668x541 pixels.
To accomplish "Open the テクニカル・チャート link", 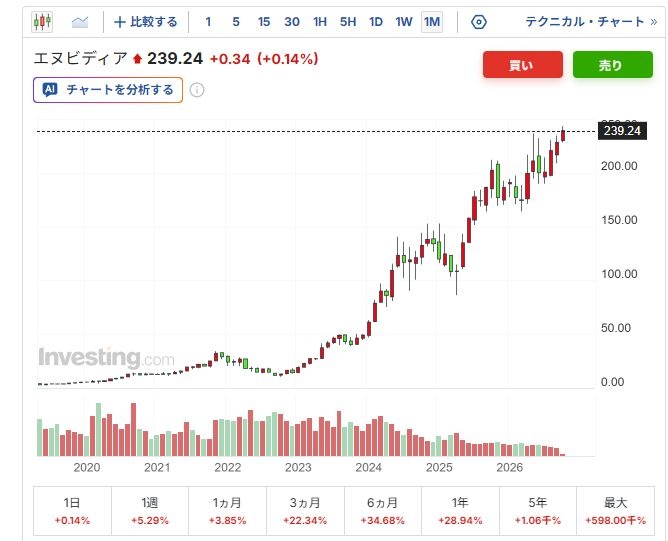I will 591,22.
